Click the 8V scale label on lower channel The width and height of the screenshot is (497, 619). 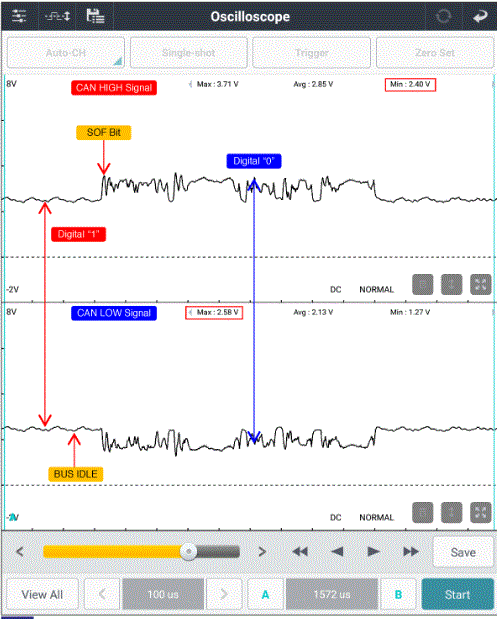11,312
